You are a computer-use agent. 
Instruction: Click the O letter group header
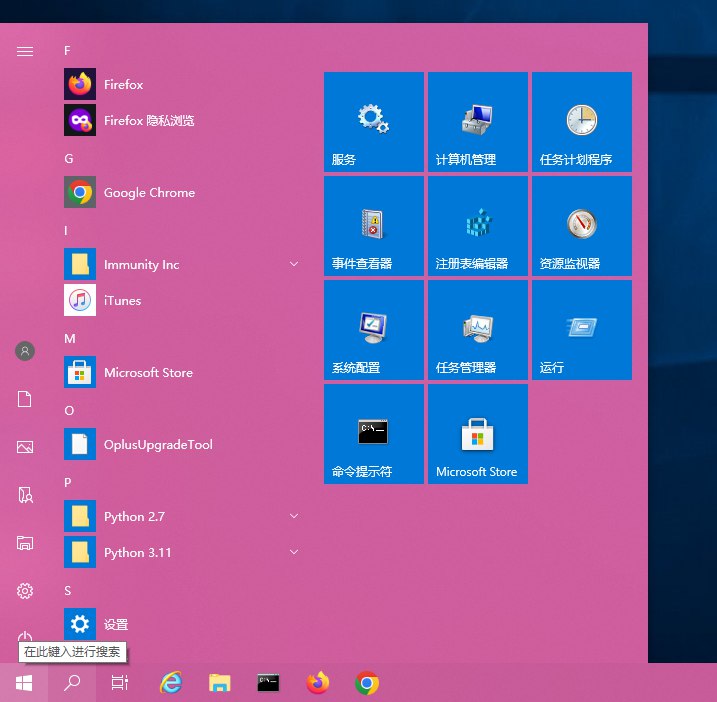[69, 411]
